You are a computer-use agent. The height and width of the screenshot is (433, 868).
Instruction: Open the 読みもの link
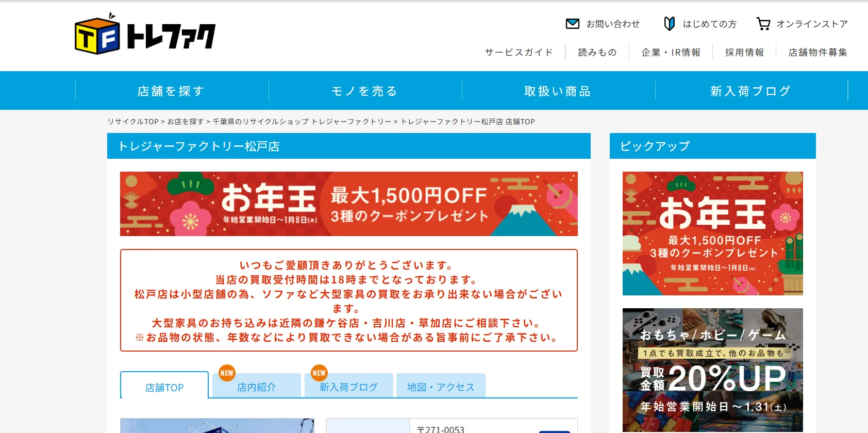pyautogui.click(x=597, y=53)
